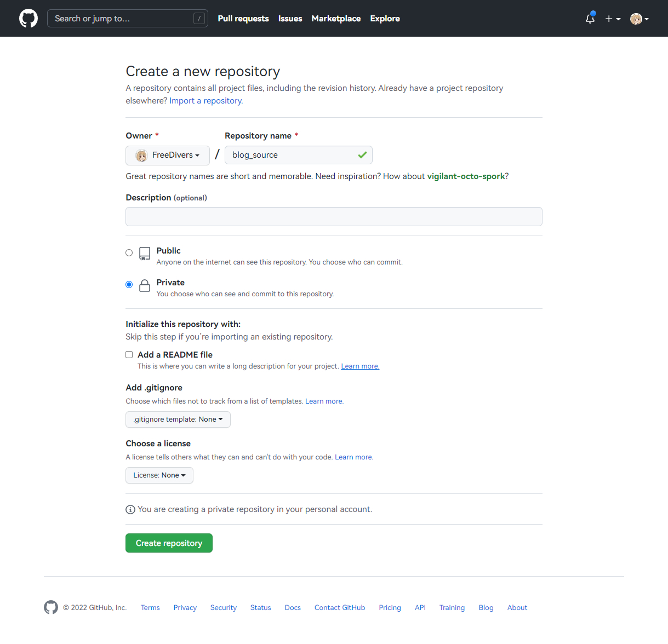Open the Training footer link
The image size is (668, 644).
(452, 608)
